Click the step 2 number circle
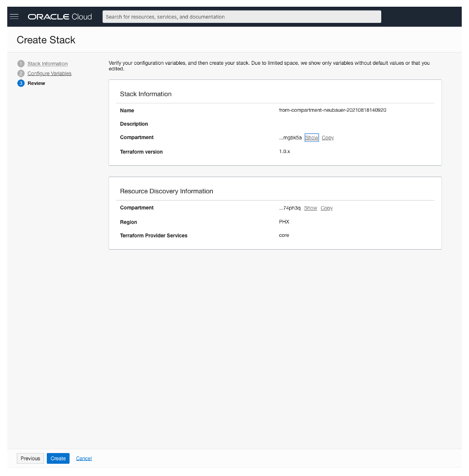 click(x=21, y=73)
